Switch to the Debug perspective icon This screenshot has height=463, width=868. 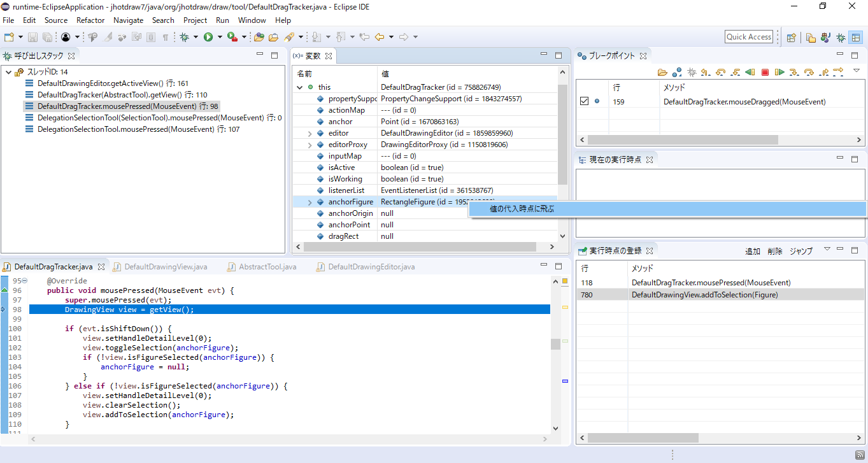pyautogui.click(x=841, y=37)
